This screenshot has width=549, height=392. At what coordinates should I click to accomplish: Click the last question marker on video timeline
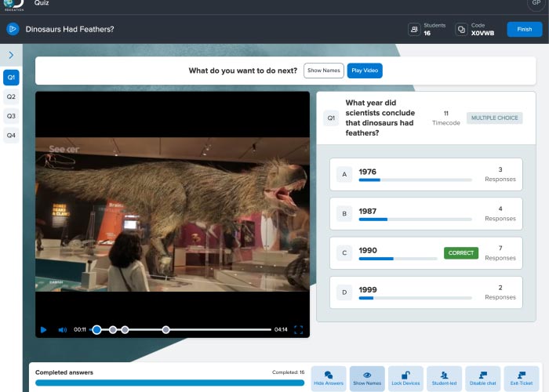[x=166, y=330]
